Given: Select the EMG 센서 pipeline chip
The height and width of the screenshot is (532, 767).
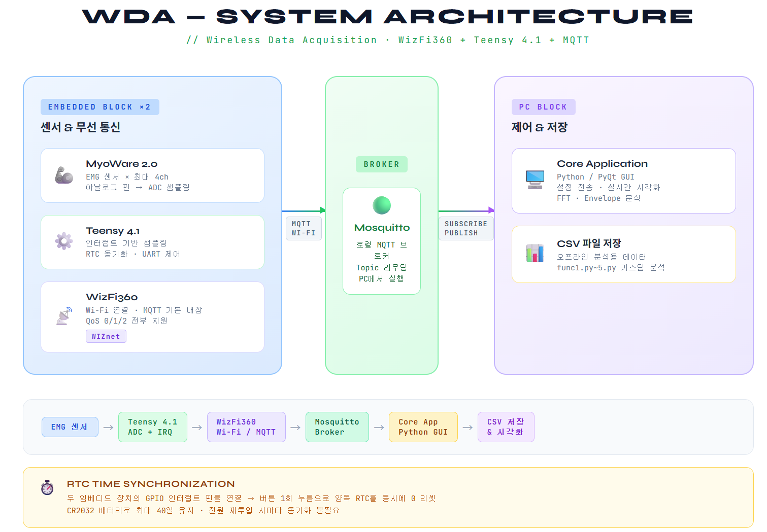Looking at the screenshot, I should (70, 427).
